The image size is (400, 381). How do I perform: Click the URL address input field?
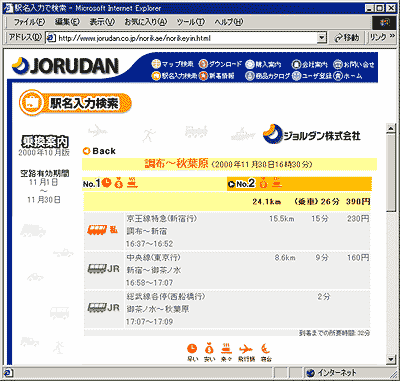point(186,38)
